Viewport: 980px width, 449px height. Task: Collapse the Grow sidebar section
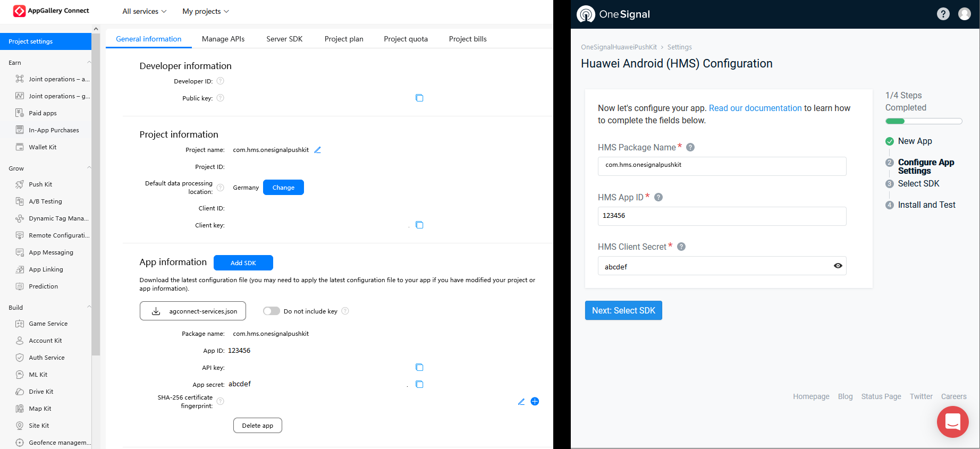click(x=89, y=168)
